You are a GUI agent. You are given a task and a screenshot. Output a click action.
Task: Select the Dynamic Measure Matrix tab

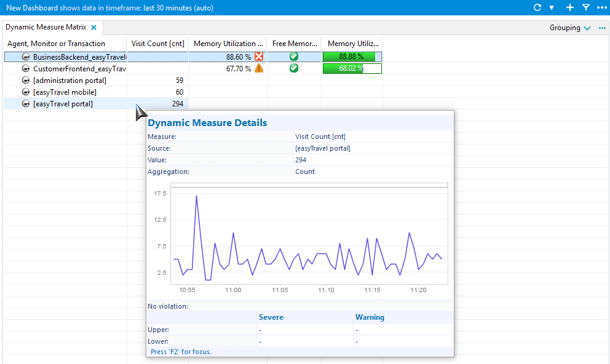click(46, 27)
